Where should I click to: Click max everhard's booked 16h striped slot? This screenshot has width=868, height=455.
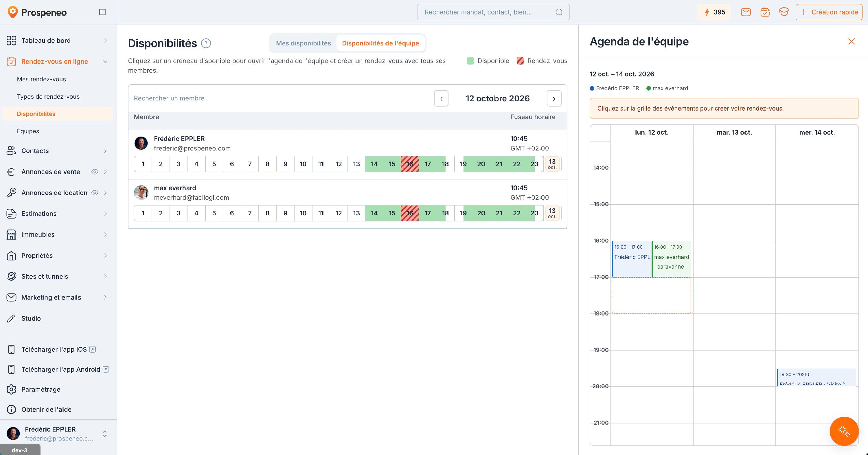pyautogui.click(x=410, y=213)
